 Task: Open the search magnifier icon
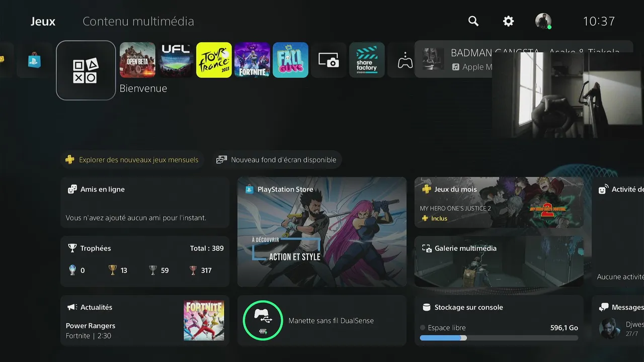[x=473, y=21]
